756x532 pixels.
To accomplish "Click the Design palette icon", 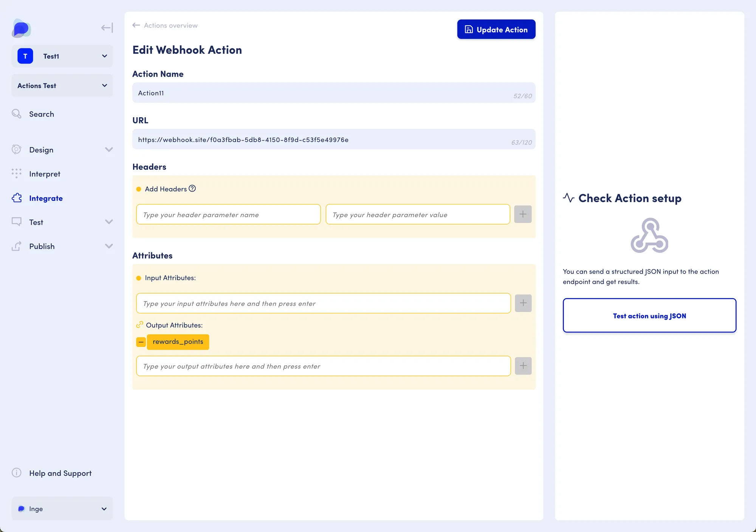I will (16, 150).
